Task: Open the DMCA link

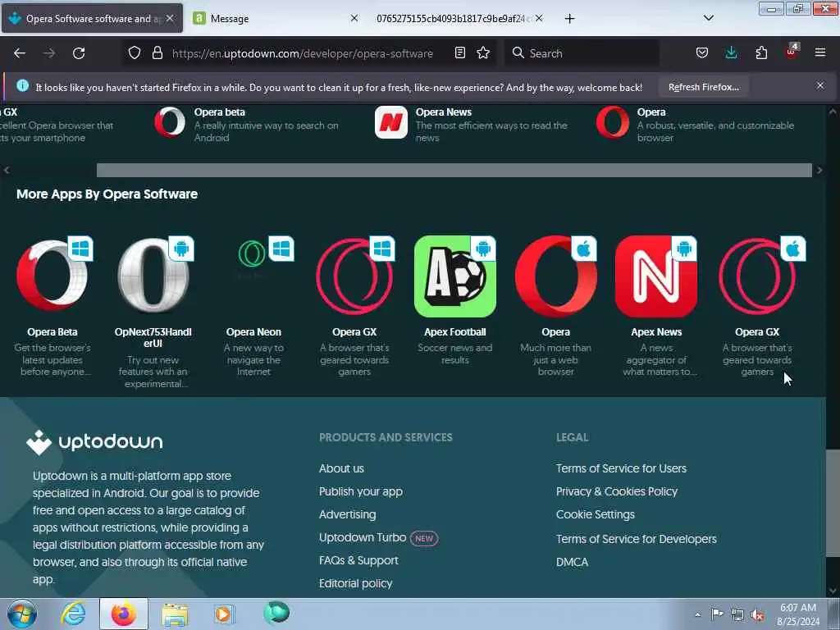Action: [x=572, y=562]
